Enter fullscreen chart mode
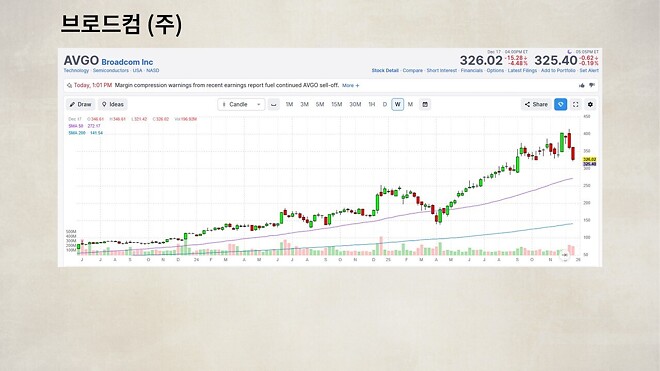 click(575, 104)
